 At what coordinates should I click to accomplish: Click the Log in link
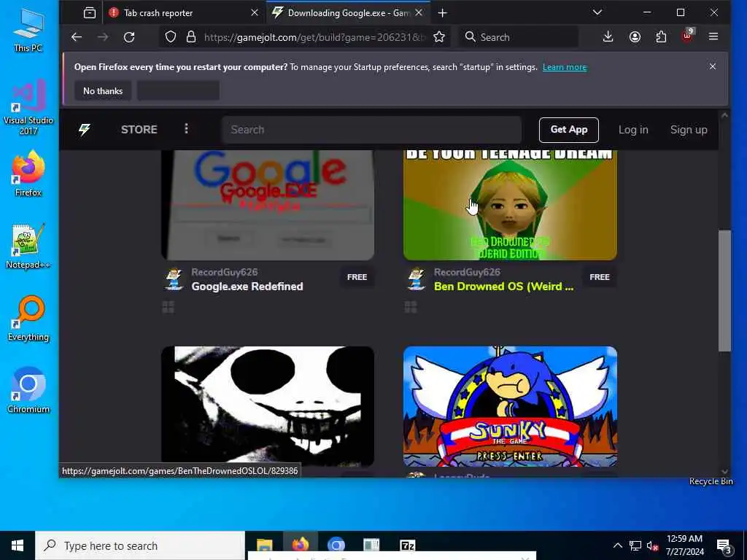click(x=633, y=130)
